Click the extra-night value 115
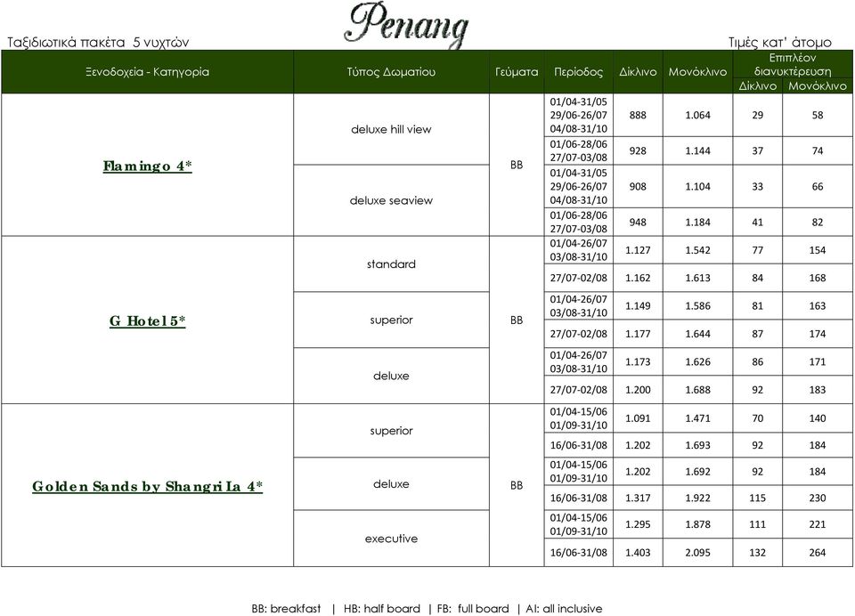Image resolution: width=855 pixels, height=616 pixels. pyautogui.click(x=757, y=498)
